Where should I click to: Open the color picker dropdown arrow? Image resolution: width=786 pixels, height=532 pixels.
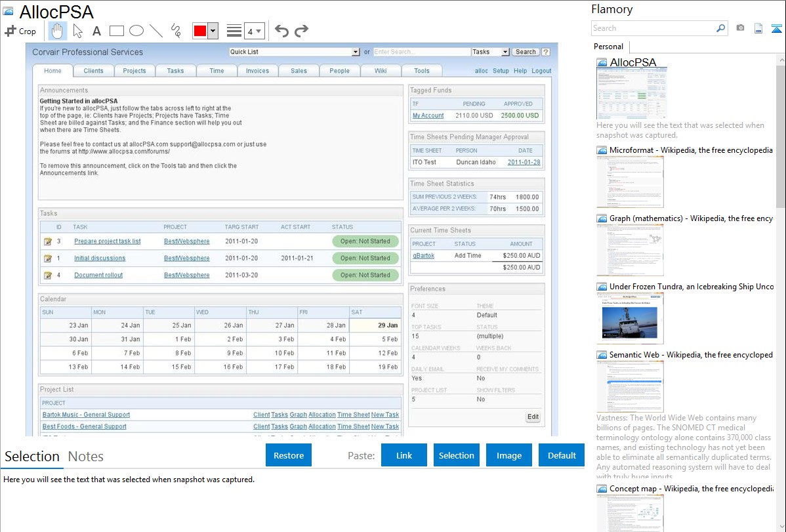click(213, 31)
